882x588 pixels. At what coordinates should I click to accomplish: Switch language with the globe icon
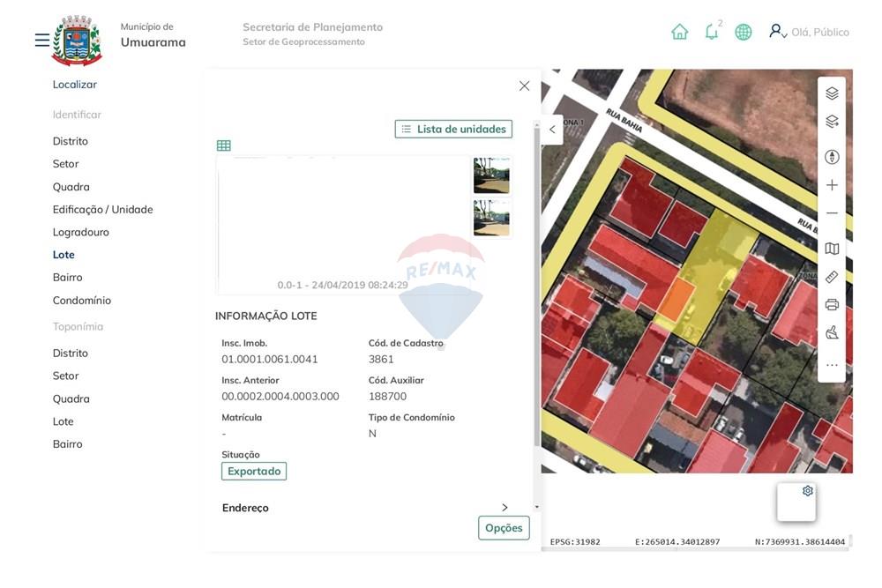tap(743, 31)
